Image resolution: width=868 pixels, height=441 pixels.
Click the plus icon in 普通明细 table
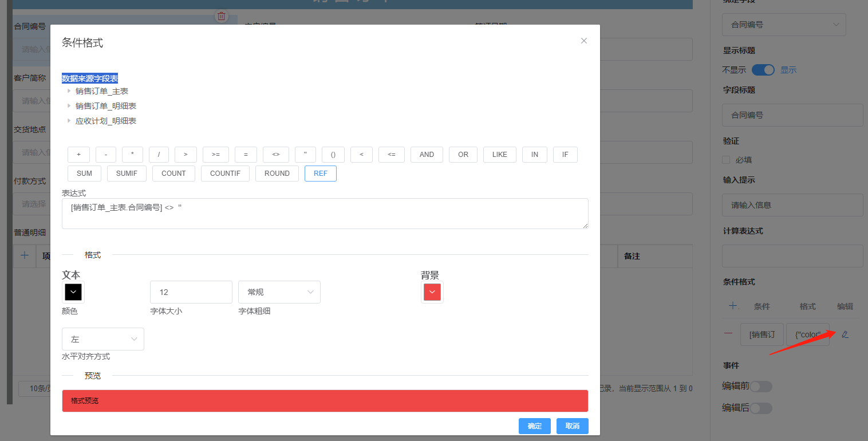pyautogui.click(x=25, y=256)
